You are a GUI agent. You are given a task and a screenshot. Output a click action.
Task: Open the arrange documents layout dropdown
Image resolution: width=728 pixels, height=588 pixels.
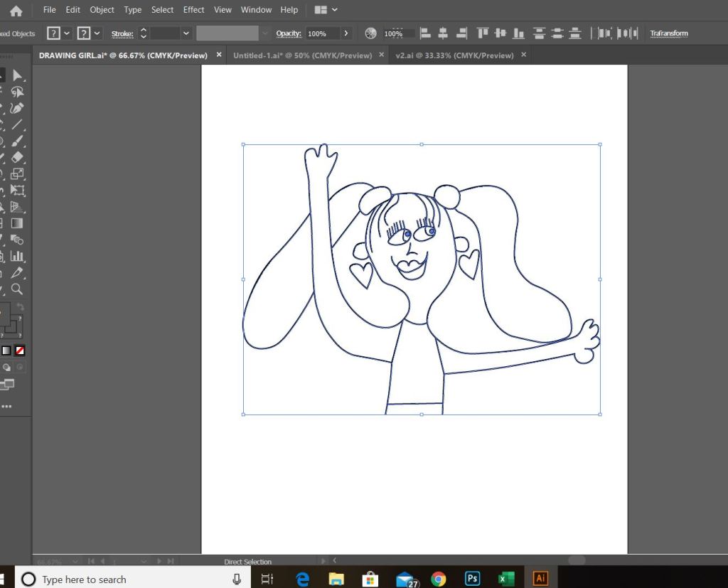tap(326, 10)
